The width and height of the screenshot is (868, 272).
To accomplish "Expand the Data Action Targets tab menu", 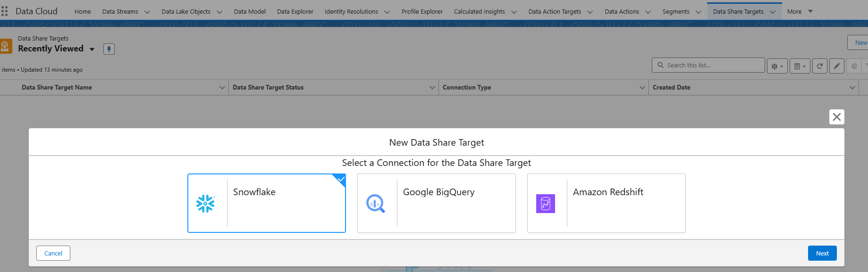I will point(590,12).
